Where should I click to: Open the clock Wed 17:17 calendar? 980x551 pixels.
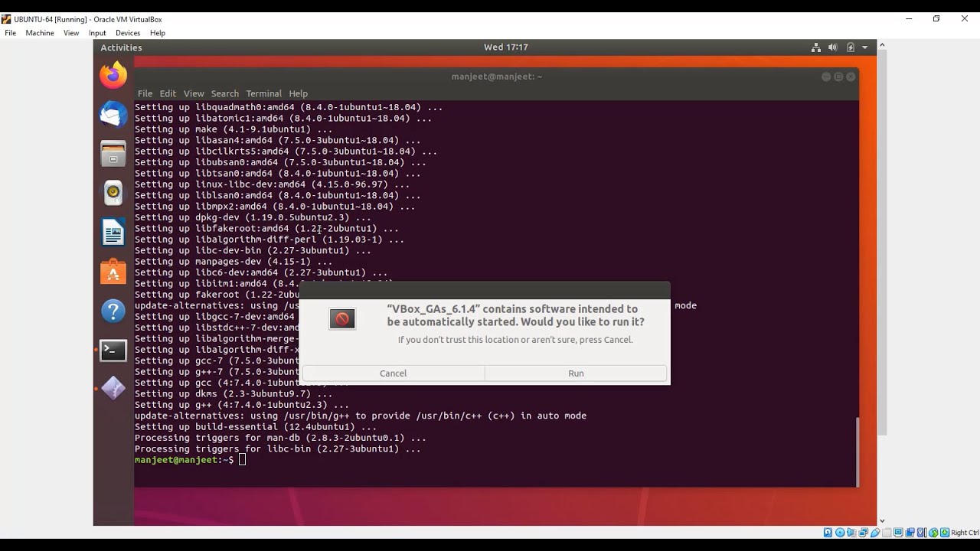(x=505, y=47)
